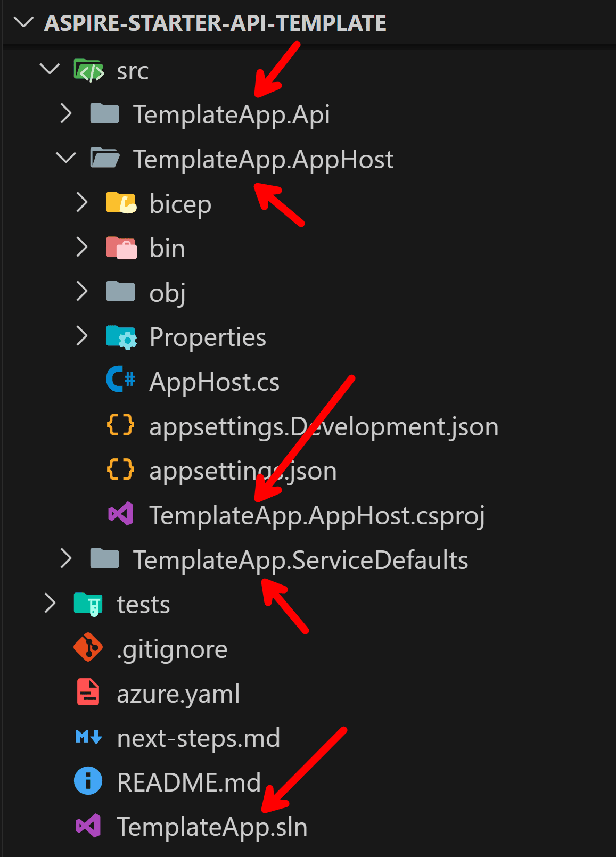
Task: Click the markdown icon of next-steps.md
Action: 88,737
